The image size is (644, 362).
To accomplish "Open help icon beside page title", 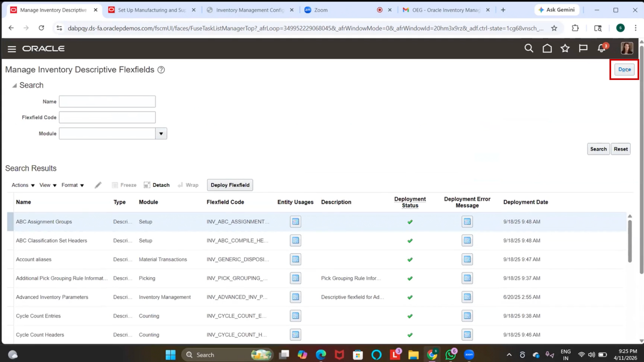I will 161,70.
